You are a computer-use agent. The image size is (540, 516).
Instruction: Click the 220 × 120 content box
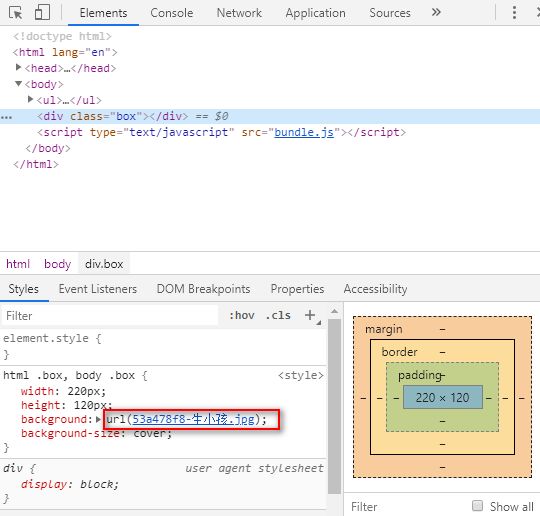point(443,398)
